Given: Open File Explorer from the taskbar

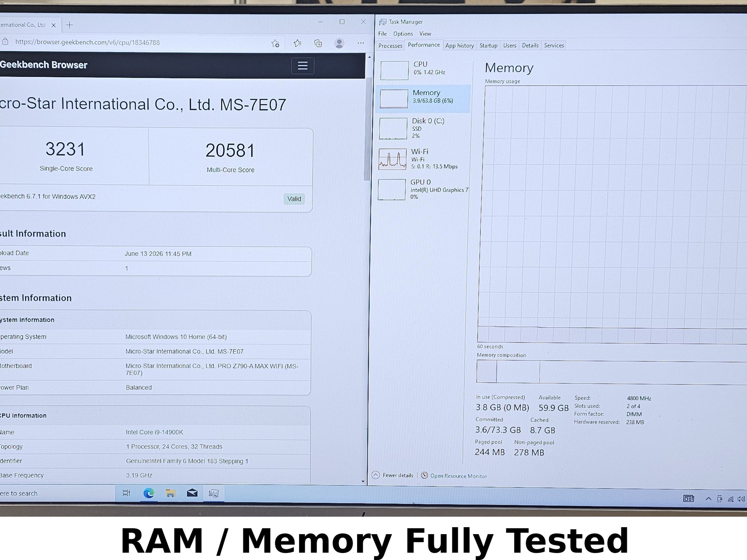Looking at the screenshot, I should [170, 493].
